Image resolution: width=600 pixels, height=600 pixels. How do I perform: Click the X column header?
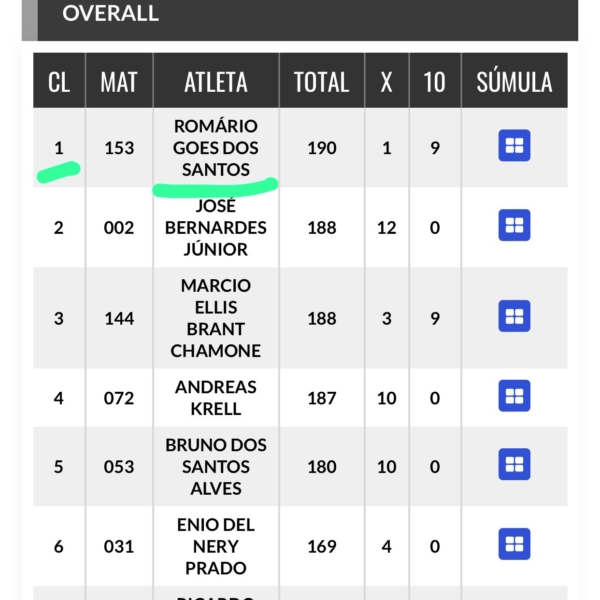[x=386, y=82]
